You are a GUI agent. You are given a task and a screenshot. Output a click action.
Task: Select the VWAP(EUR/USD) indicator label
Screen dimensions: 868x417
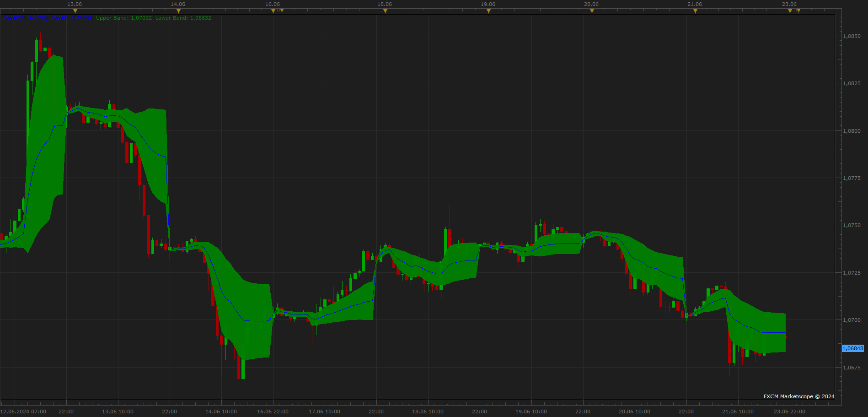(26, 18)
